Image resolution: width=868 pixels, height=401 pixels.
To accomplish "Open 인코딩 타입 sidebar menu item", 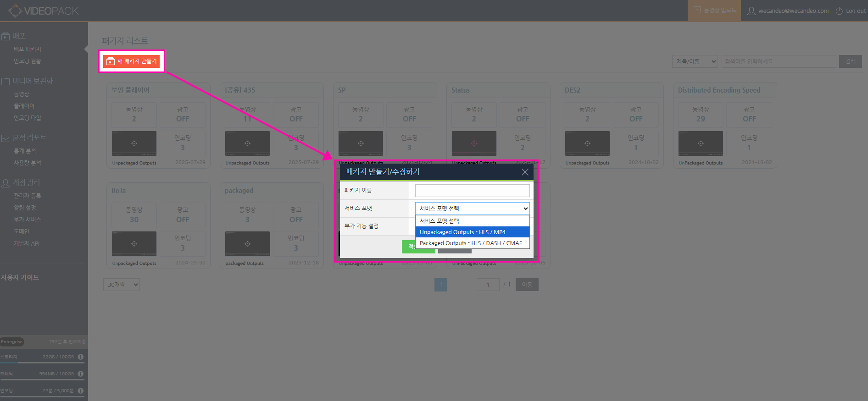I will click(x=28, y=118).
